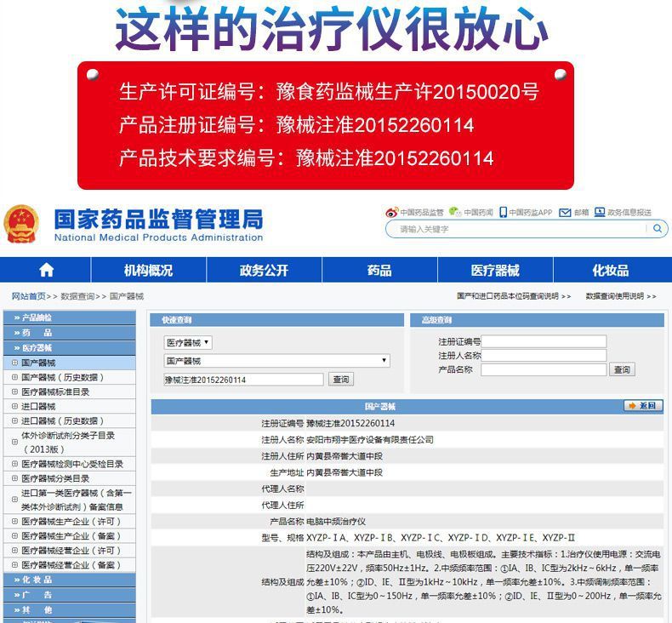
Task: Click the national emblem logo
Action: pyautogui.click(x=21, y=224)
